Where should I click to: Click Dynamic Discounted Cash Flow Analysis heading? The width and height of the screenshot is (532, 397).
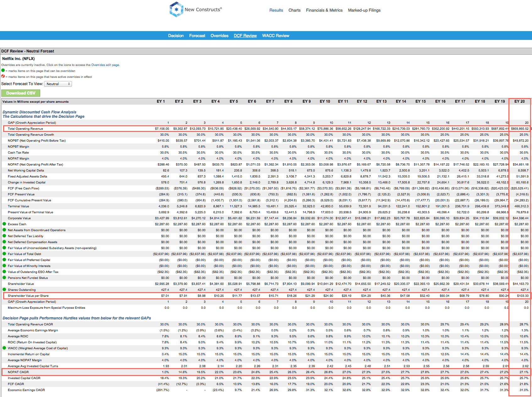point(40,112)
